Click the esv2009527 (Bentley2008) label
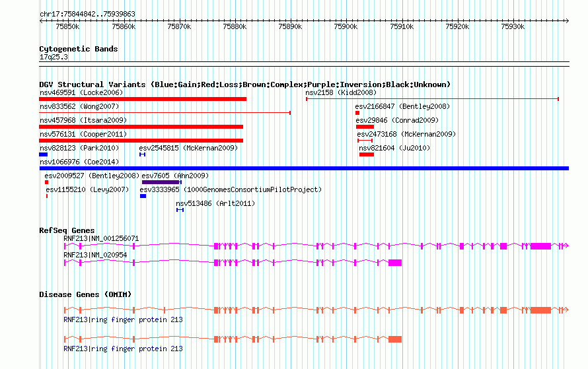 (92, 176)
